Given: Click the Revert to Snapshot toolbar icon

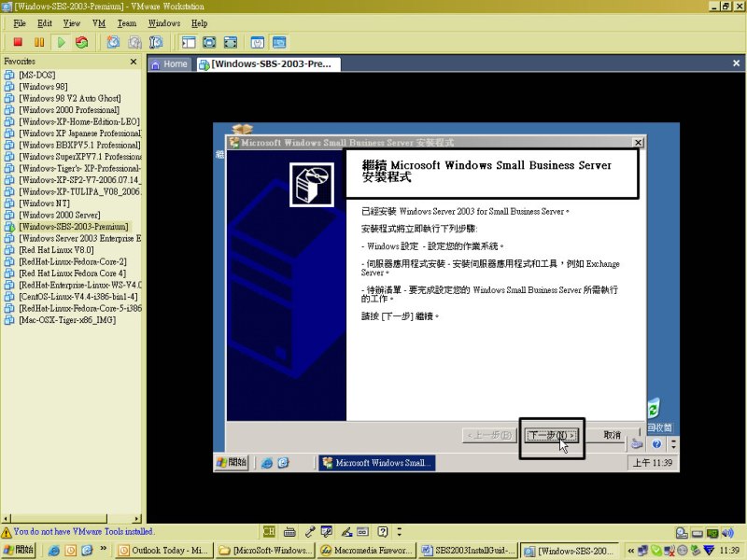Looking at the screenshot, I should [134, 42].
